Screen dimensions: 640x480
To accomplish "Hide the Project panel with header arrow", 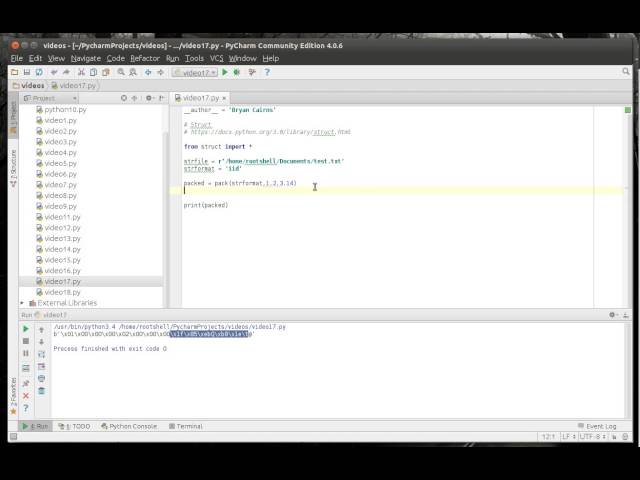I will tap(162, 98).
